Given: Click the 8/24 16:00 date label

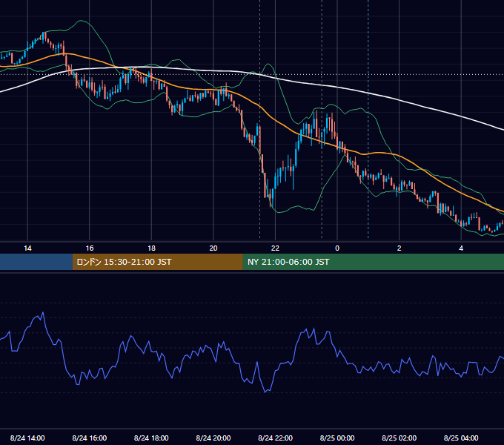Looking at the screenshot, I should [x=90, y=438].
